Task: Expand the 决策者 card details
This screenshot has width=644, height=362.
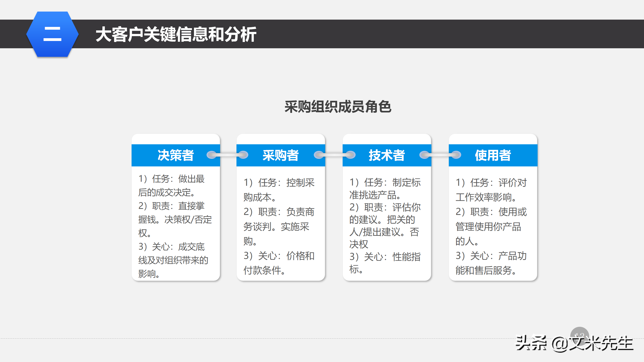Action: click(x=175, y=226)
